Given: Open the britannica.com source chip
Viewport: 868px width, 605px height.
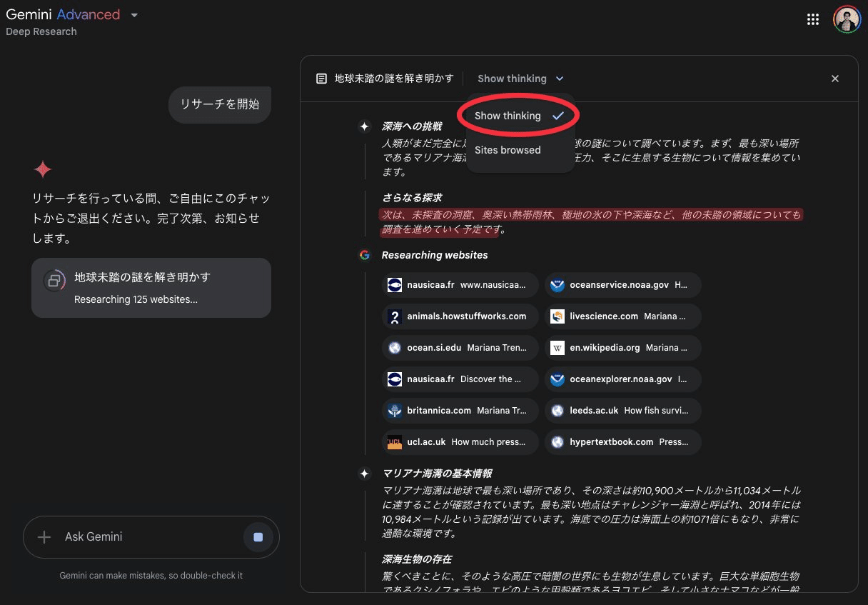Looking at the screenshot, I should click(460, 411).
